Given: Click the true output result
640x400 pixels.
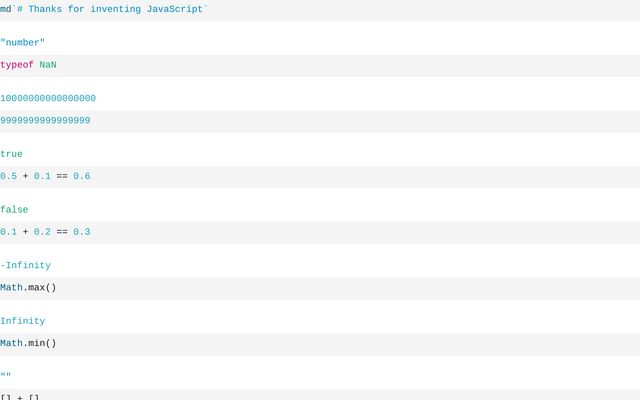Looking at the screenshot, I should pos(11,154).
